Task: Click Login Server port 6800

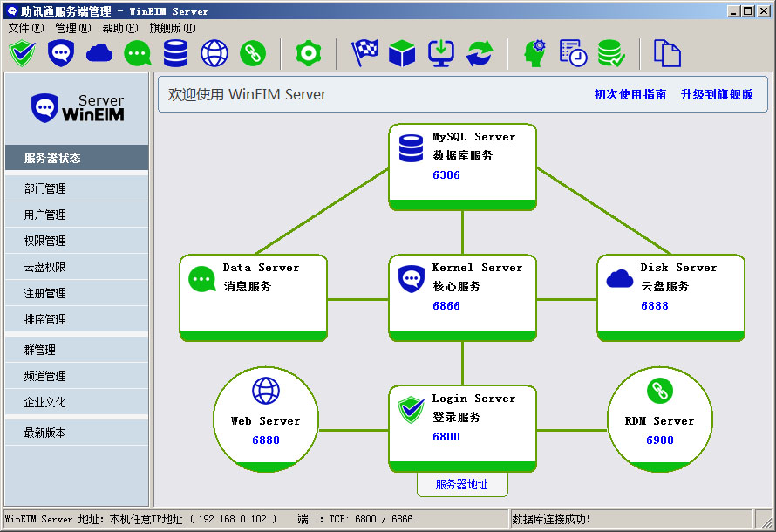Action: point(446,436)
